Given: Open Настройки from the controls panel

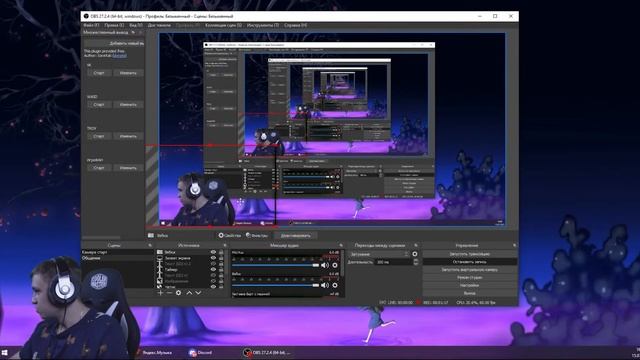Looking at the screenshot, I should [470, 285].
